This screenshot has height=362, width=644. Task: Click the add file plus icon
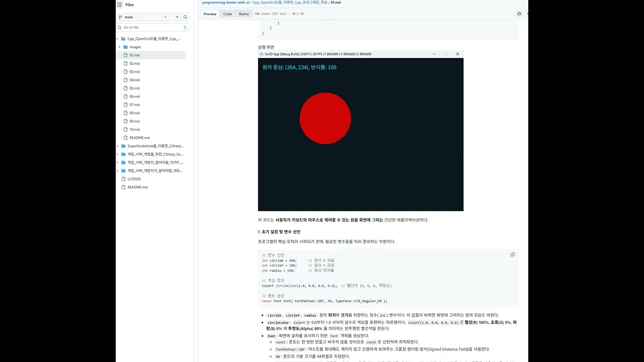[177, 17]
